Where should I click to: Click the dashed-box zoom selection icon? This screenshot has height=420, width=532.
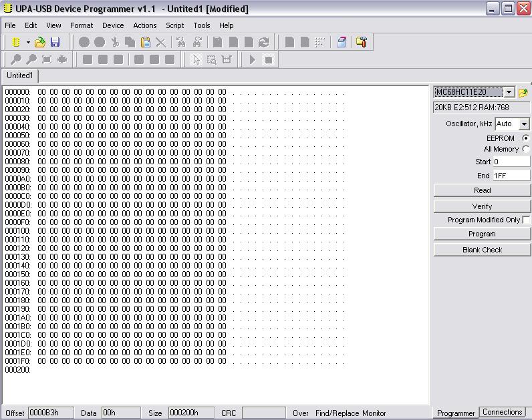211,59
